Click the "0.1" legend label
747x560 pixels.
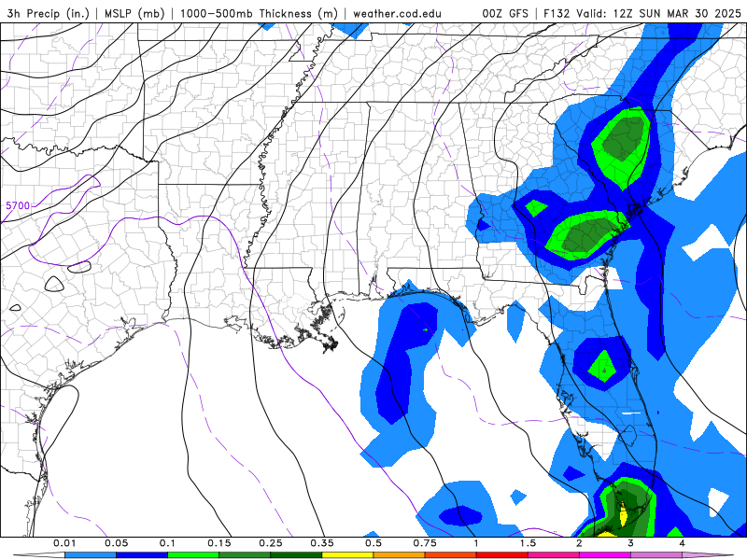coord(167,543)
